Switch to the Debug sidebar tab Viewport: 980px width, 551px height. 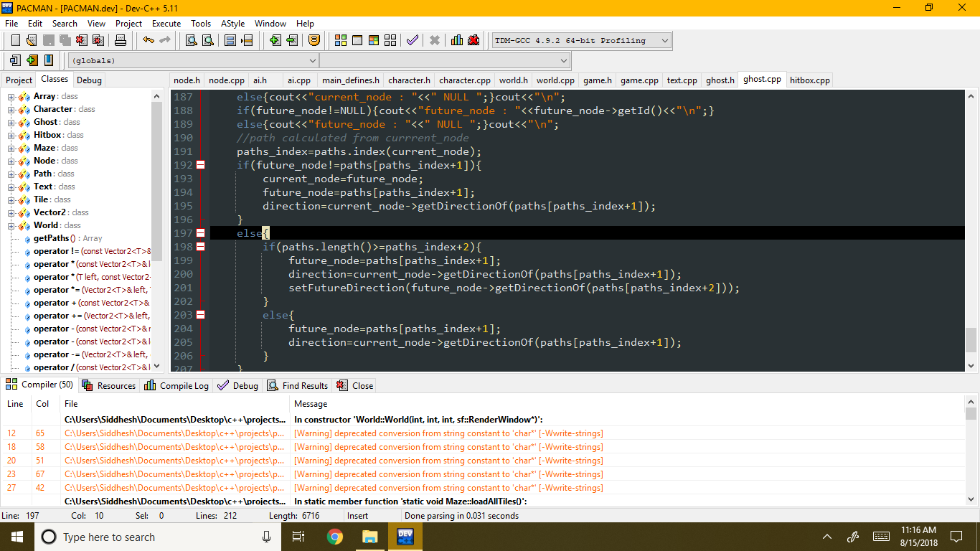pos(89,80)
